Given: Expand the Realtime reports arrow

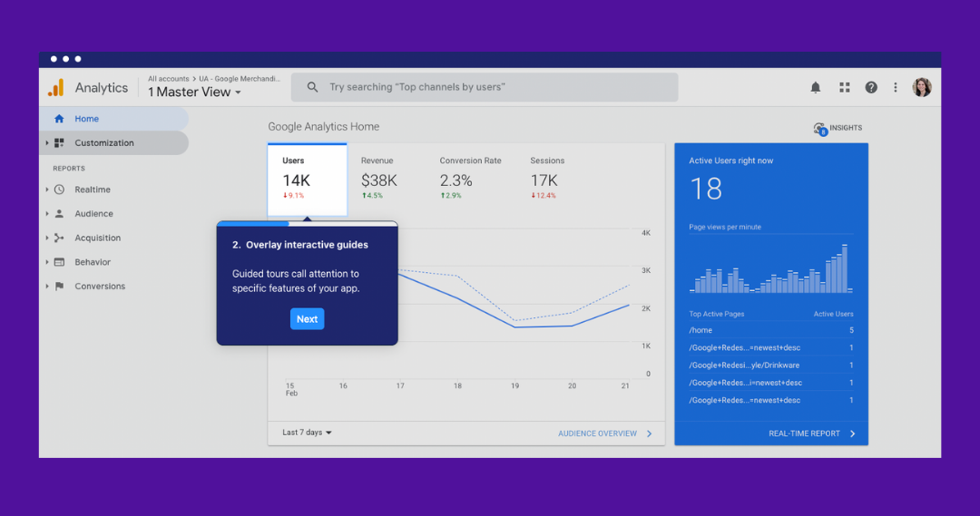Looking at the screenshot, I should click(x=47, y=190).
